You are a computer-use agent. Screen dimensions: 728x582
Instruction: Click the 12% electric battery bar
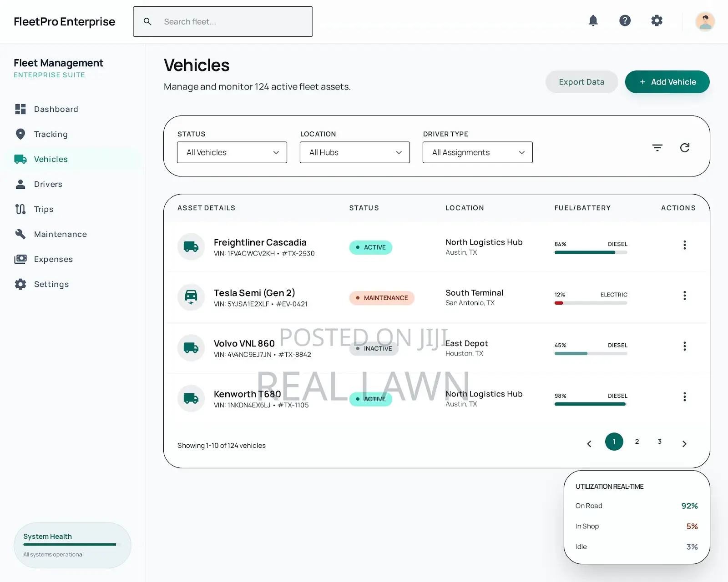tap(591, 303)
